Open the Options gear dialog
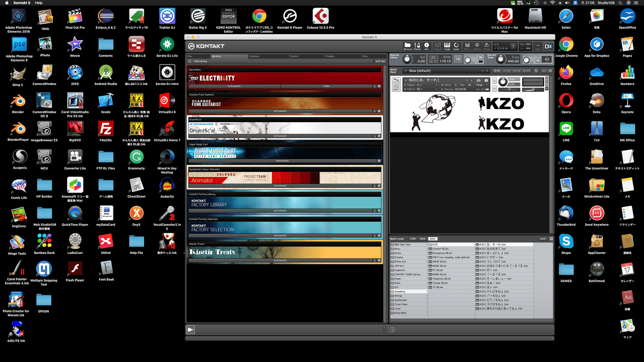This screenshot has height=362, width=644. [x=477, y=46]
